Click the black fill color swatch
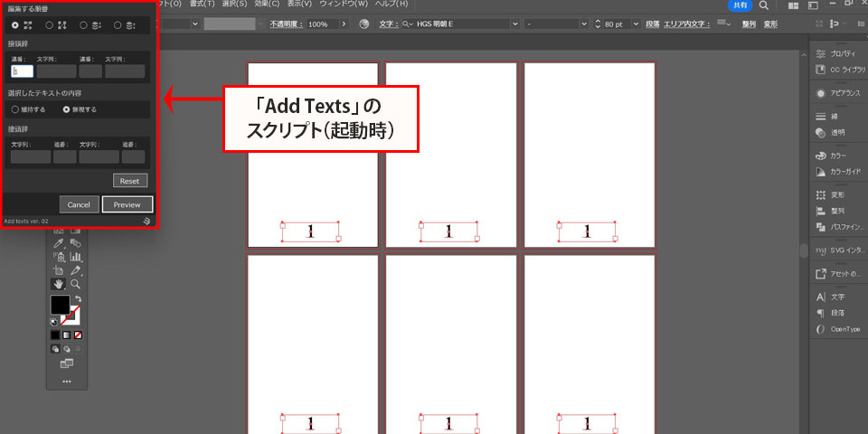Image resolution: width=868 pixels, height=434 pixels. [x=60, y=305]
